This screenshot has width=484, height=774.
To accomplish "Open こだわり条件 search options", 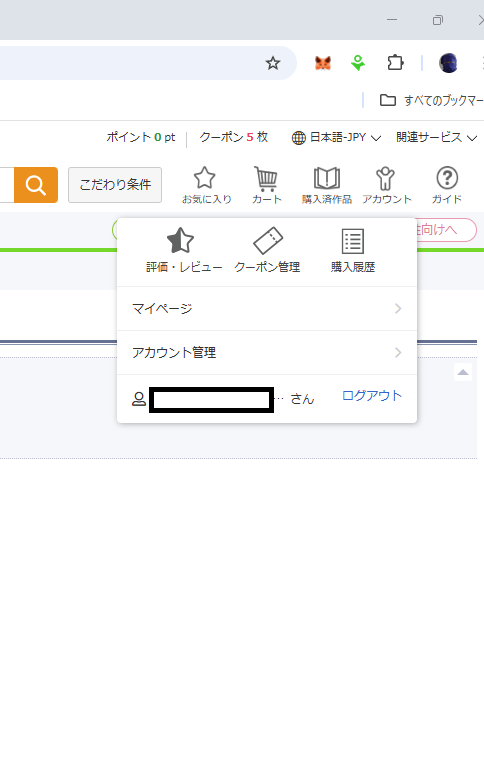I will click(115, 185).
